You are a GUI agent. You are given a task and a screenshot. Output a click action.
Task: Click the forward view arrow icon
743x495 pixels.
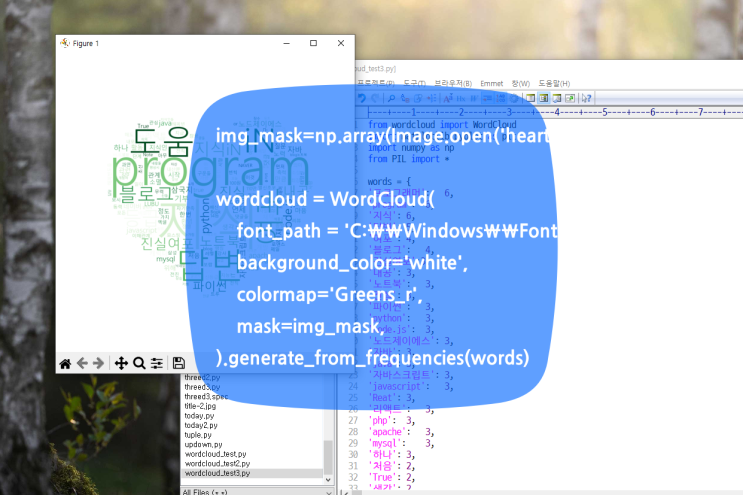(x=99, y=363)
